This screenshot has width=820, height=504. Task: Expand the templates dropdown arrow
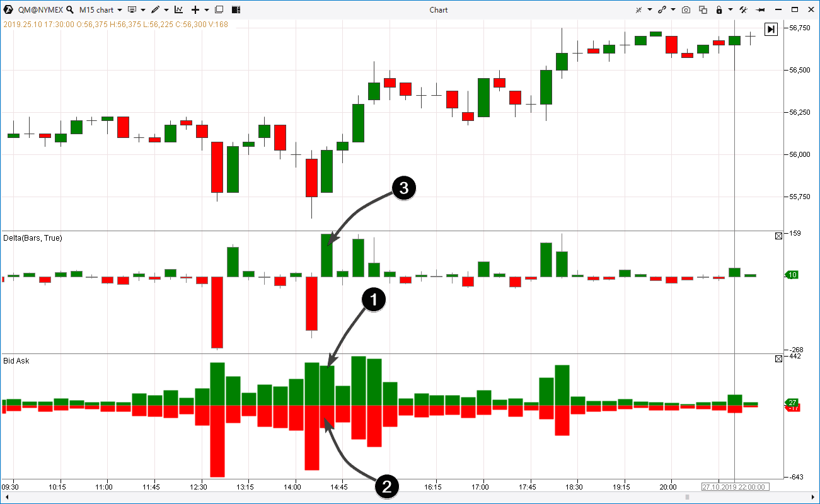coord(143,10)
